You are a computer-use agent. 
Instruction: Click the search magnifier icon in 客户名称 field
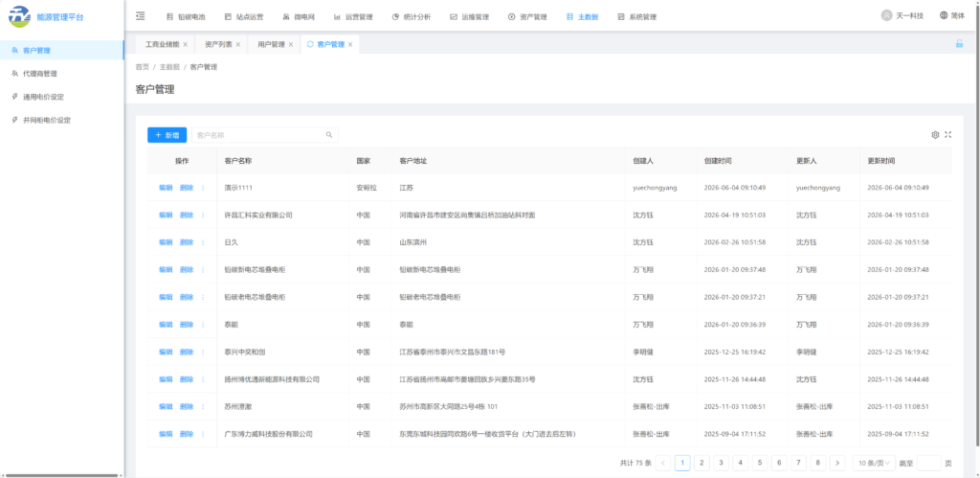(x=329, y=134)
